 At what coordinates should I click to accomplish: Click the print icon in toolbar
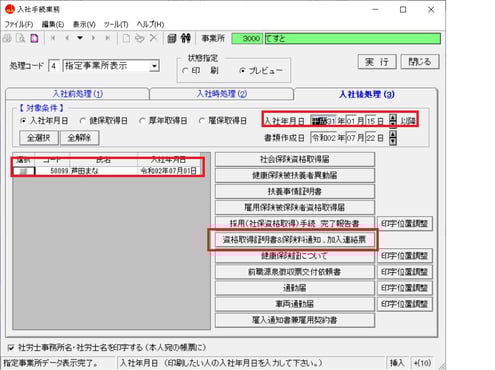coord(7,38)
